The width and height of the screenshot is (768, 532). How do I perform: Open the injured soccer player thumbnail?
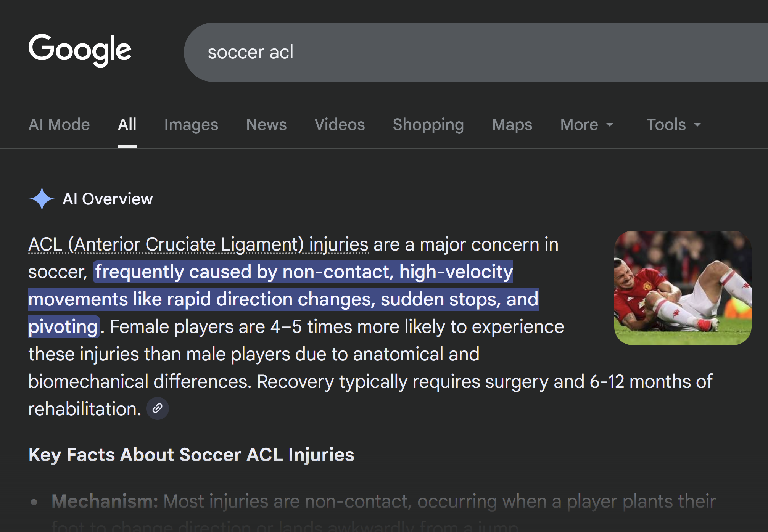tap(683, 288)
